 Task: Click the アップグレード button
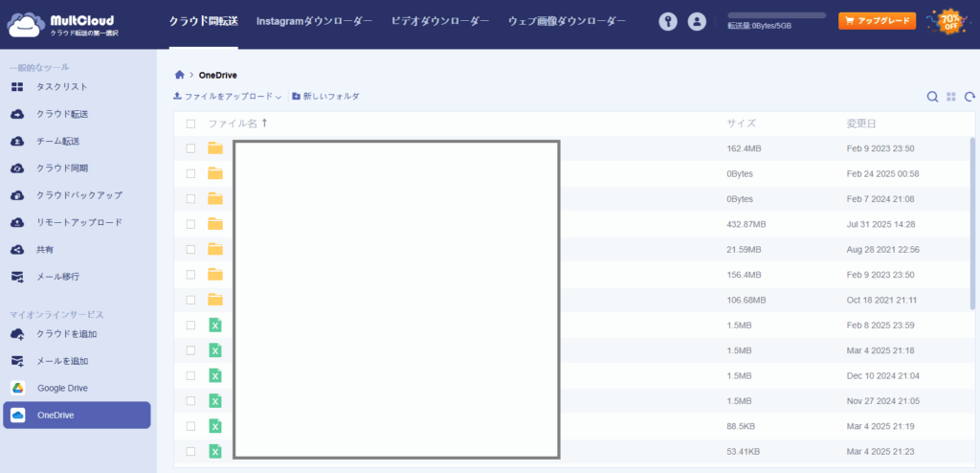pyautogui.click(x=877, y=21)
